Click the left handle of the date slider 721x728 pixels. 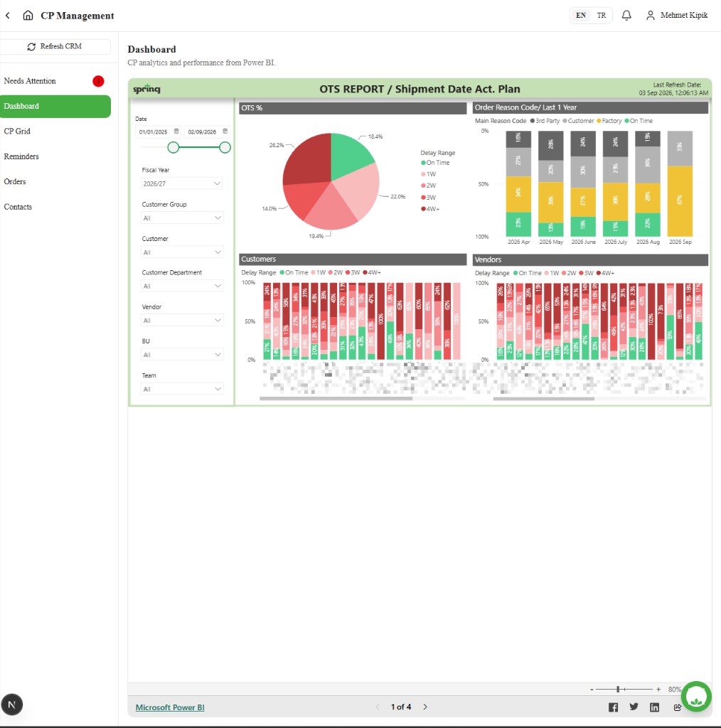(173, 148)
